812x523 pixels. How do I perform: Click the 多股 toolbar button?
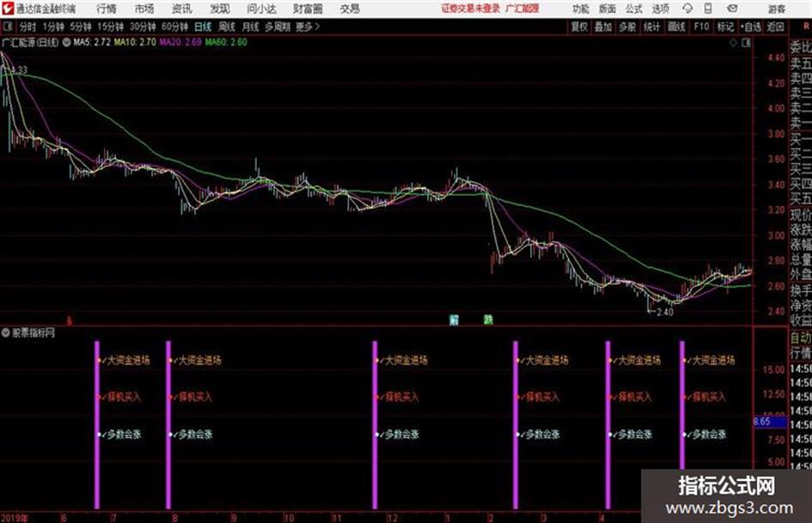(627, 27)
